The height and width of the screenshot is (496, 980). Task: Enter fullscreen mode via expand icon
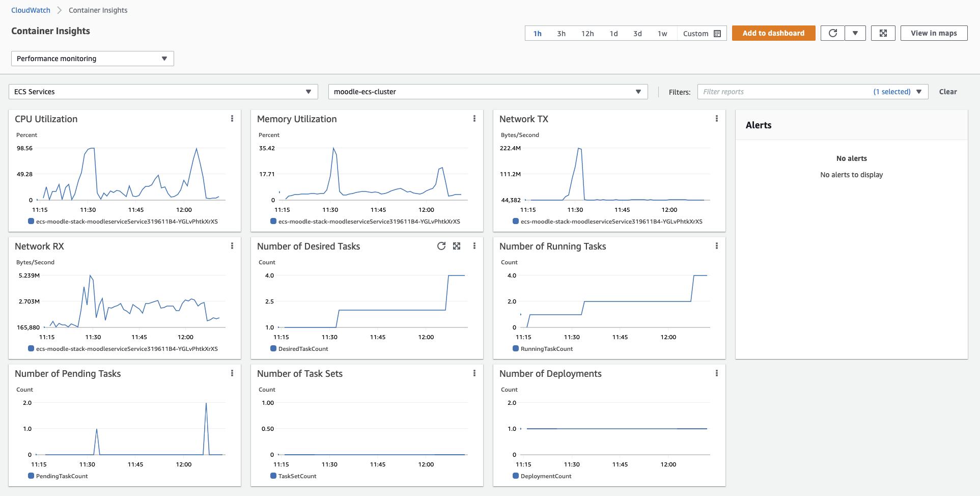click(x=883, y=33)
